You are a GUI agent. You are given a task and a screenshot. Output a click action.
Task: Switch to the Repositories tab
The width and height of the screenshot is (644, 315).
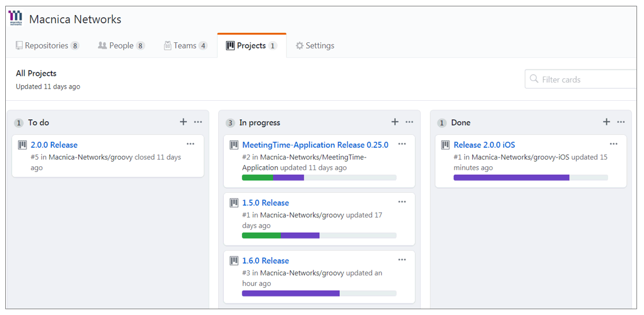coord(47,46)
